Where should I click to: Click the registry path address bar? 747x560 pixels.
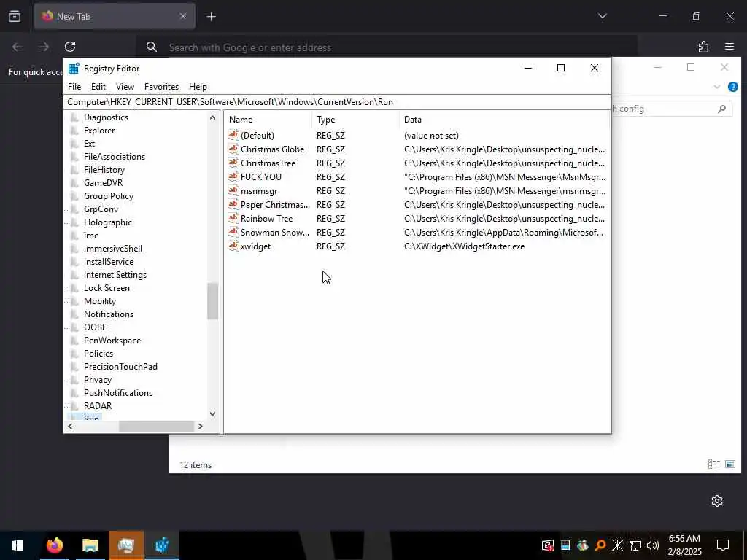point(337,102)
